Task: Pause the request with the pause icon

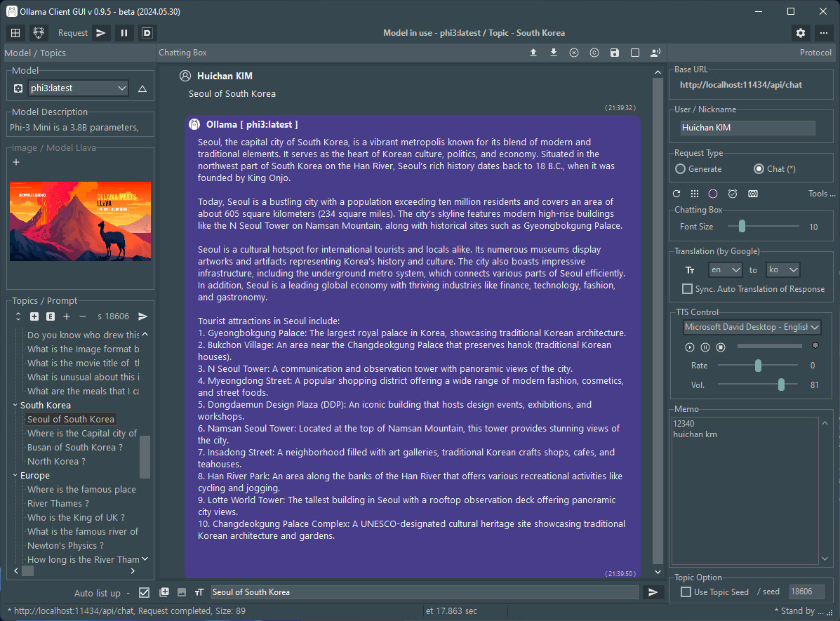Action: pyautogui.click(x=124, y=33)
